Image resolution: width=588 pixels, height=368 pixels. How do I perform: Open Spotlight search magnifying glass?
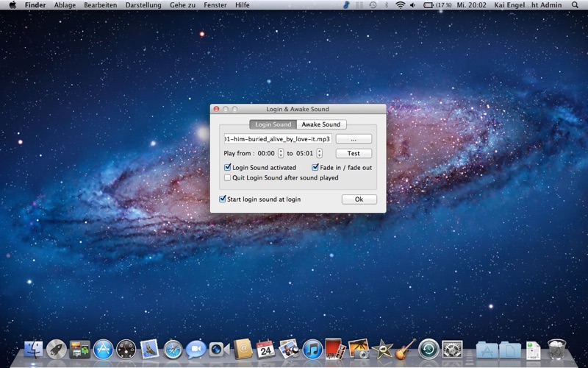(577, 5)
